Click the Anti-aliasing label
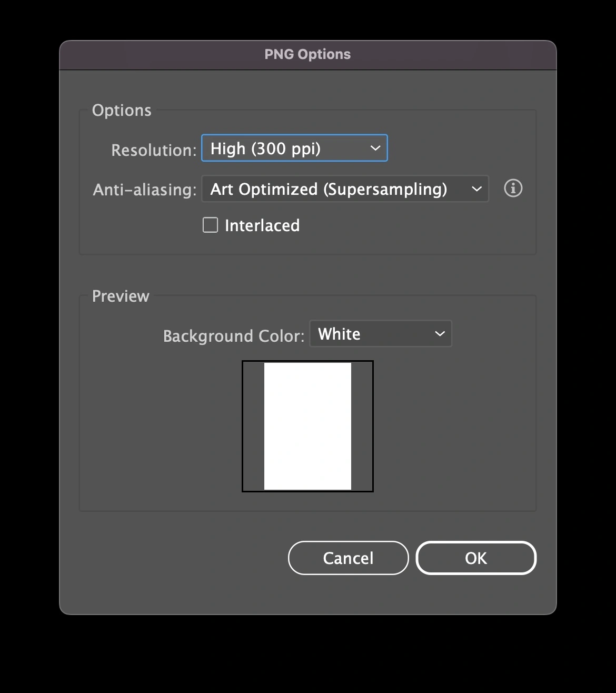The width and height of the screenshot is (616, 693). [x=145, y=190]
